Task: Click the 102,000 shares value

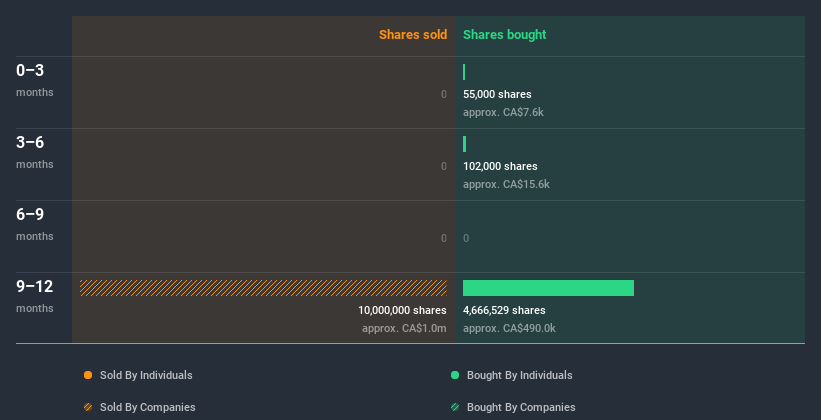Action: pyautogui.click(x=500, y=167)
